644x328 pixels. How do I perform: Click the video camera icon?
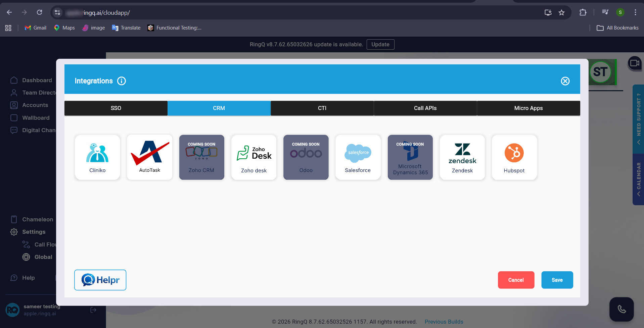pos(635,63)
